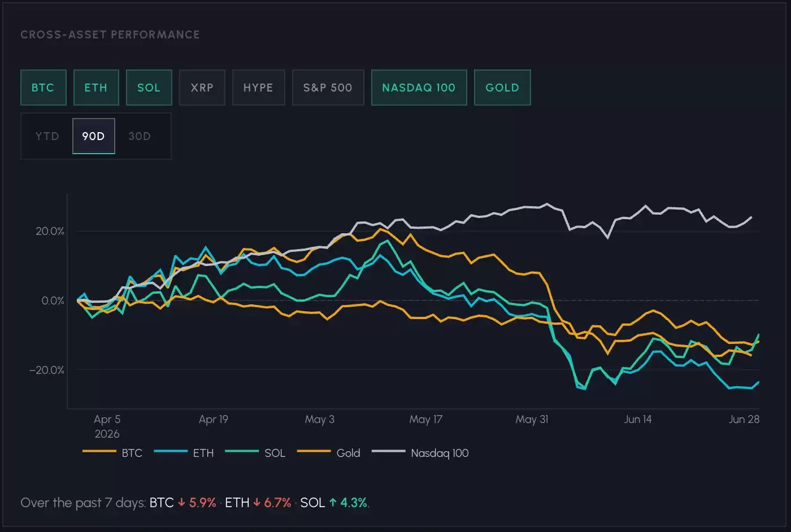Switch to the 30D time range
This screenshot has height=532, width=791.
click(x=140, y=136)
